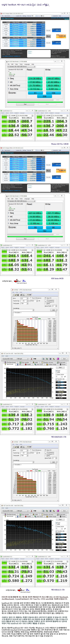70x644 pixels.
Task: Toggle Burst rate checkbox in 26°C HD Tune
Action: 56,394
